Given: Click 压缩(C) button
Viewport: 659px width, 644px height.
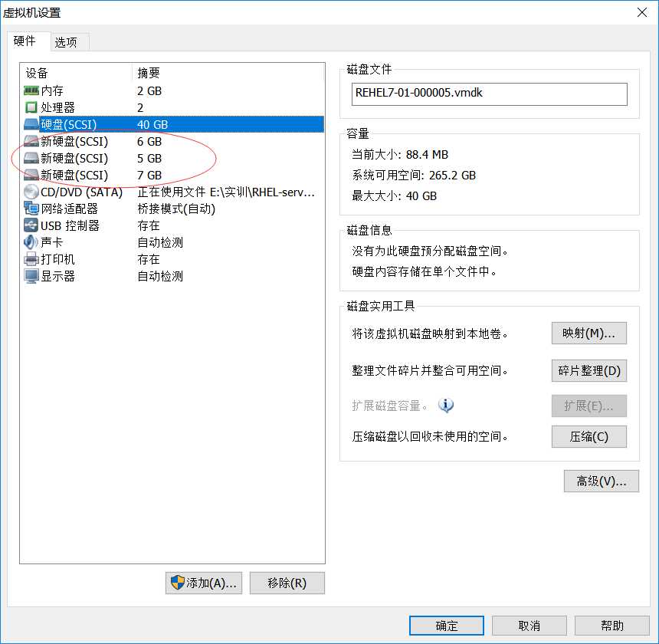Looking at the screenshot, I should tap(589, 437).
